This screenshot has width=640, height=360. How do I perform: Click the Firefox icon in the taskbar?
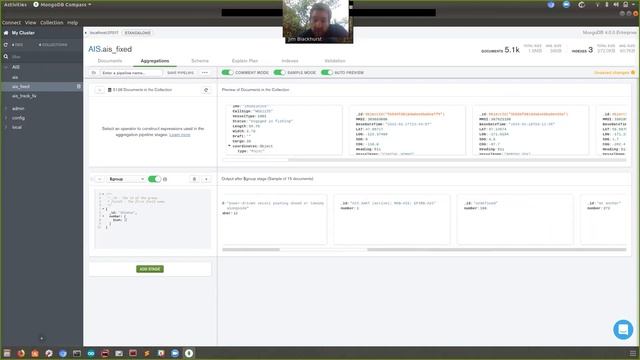tap(21, 353)
